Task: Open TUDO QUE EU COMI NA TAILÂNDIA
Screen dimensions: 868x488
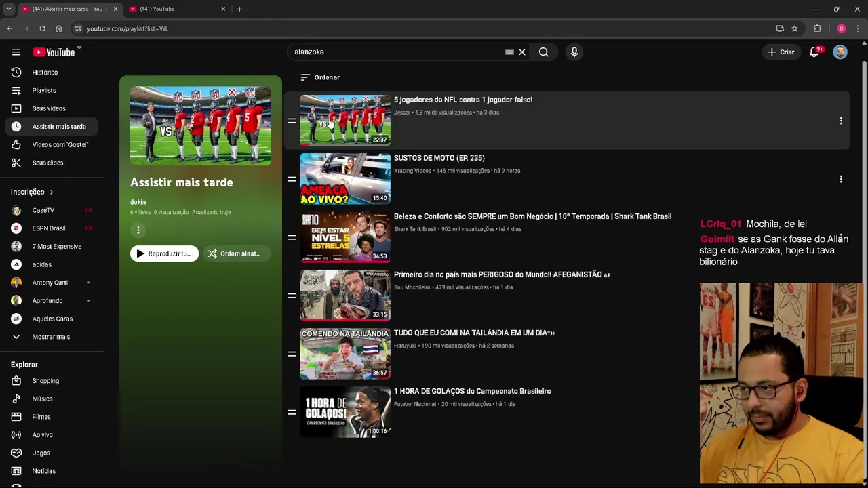Action: [474, 333]
